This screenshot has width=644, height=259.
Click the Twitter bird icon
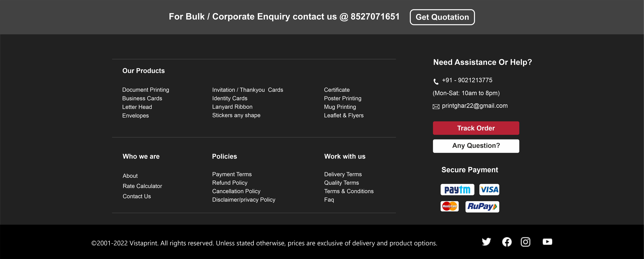pyautogui.click(x=486, y=242)
